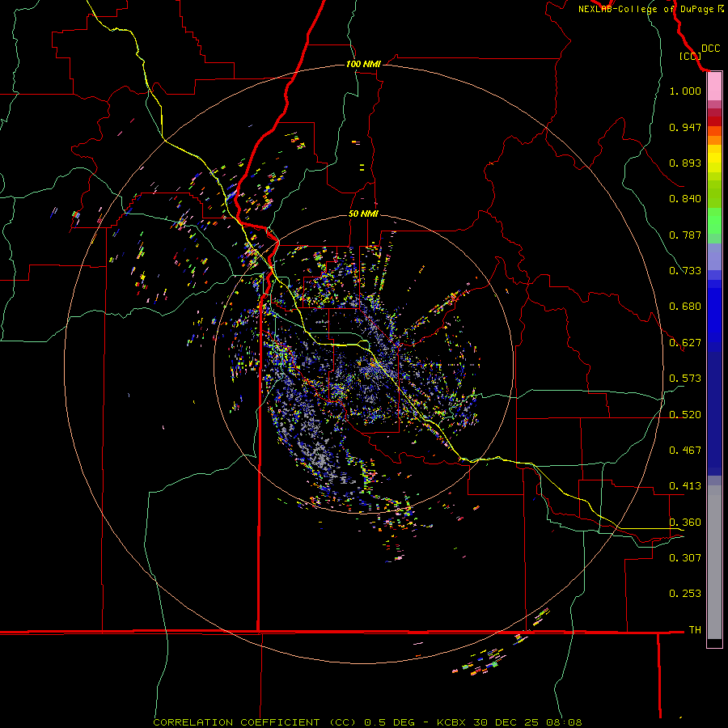
Task: Click the gray color bar segment near 0.307
Action: tap(714, 562)
